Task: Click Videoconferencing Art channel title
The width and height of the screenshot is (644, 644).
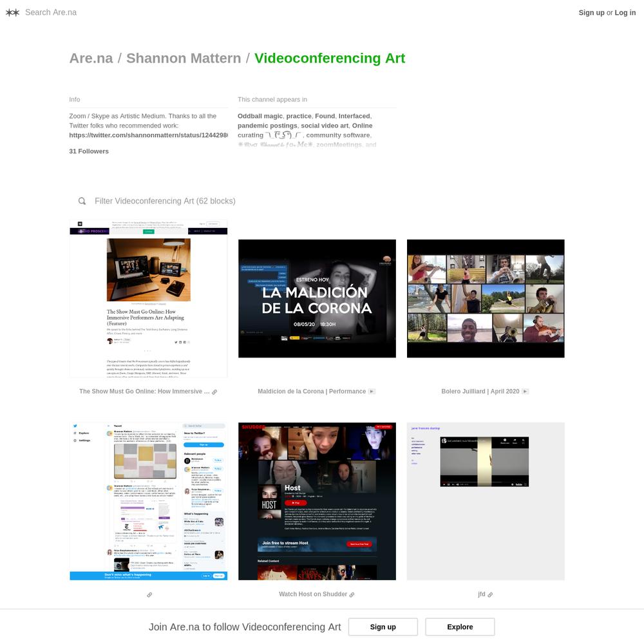Action: (x=330, y=59)
